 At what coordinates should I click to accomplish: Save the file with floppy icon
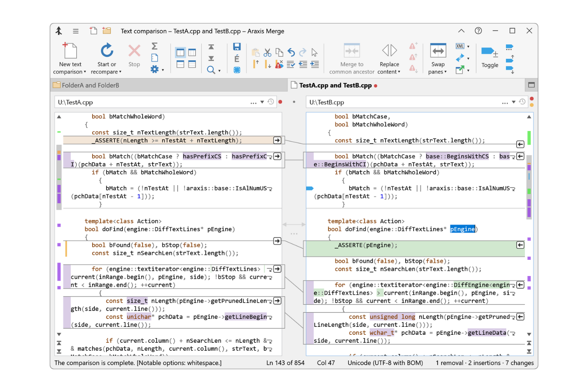(237, 47)
